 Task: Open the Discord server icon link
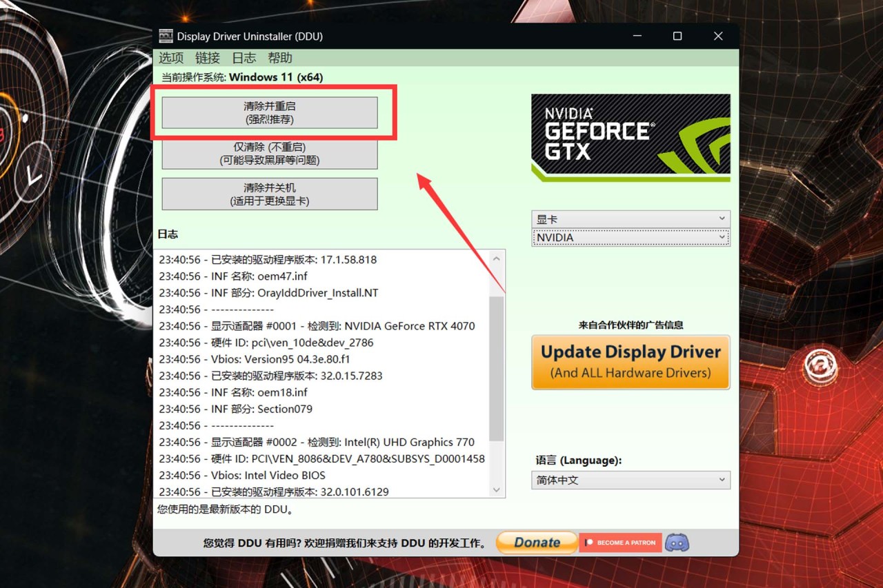[677, 543]
